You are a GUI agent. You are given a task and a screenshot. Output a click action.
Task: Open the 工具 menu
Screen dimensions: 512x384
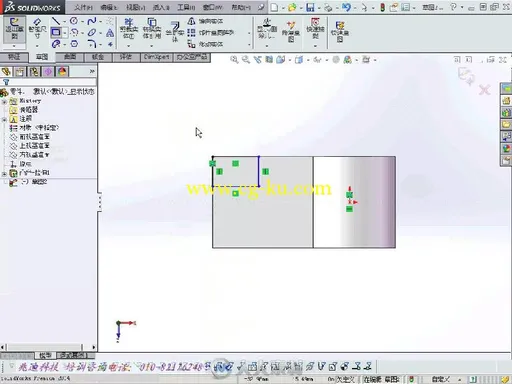click(x=186, y=7)
